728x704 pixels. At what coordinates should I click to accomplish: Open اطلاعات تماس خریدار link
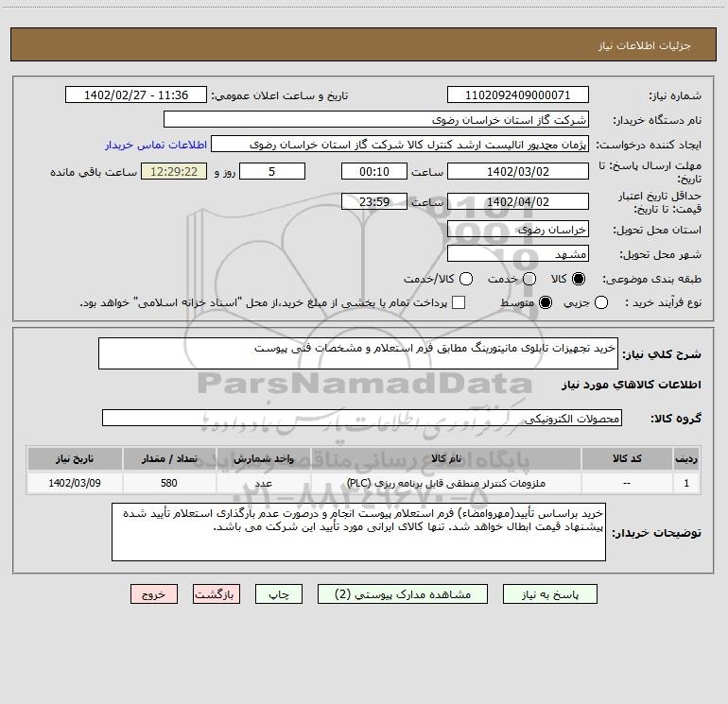(x=156, y=145)
